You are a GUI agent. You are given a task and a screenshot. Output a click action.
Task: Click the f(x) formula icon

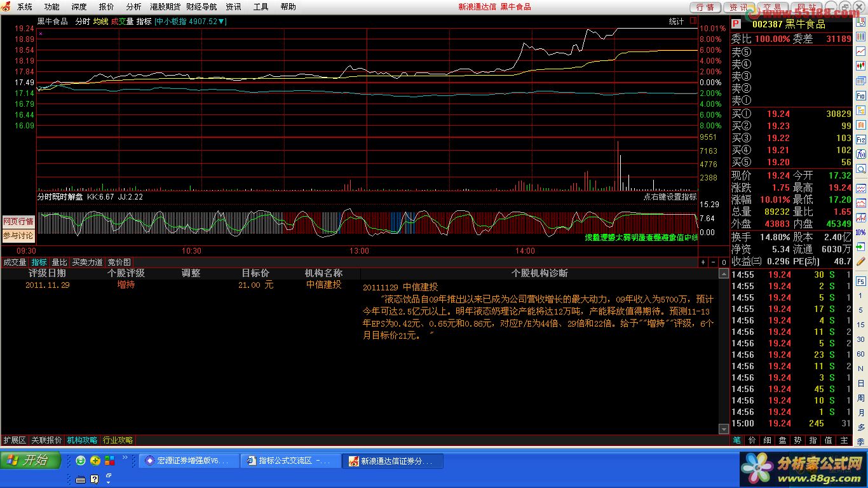pos(860,154)
